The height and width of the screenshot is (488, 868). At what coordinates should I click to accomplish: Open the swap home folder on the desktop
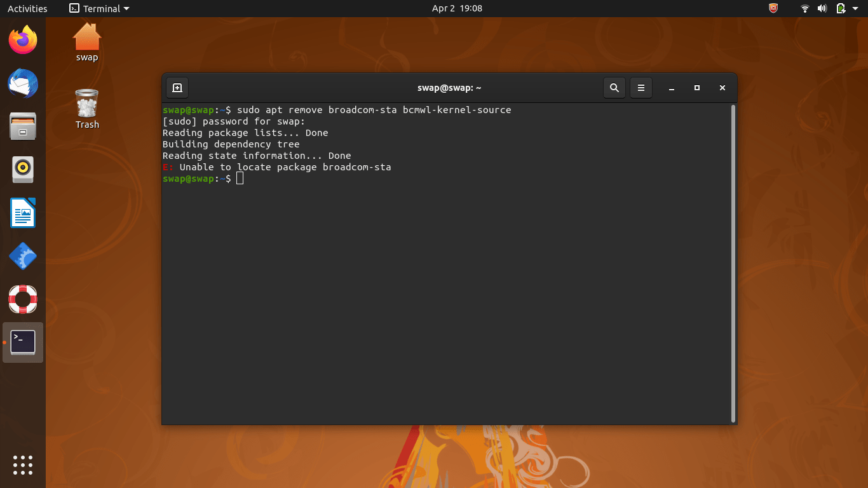pos(87,43)
